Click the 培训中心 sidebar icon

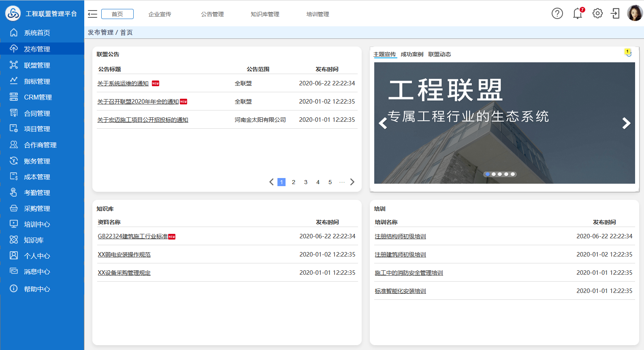click(x=14, y=224)
